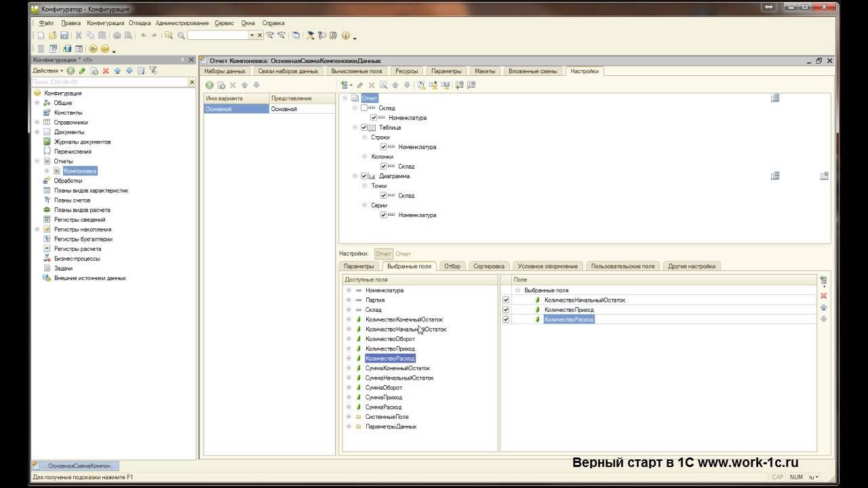The image size is (868, 488).
Task: Enable the Склад grouping checkbox under Отчет
Action: click(x=364, y=108)
